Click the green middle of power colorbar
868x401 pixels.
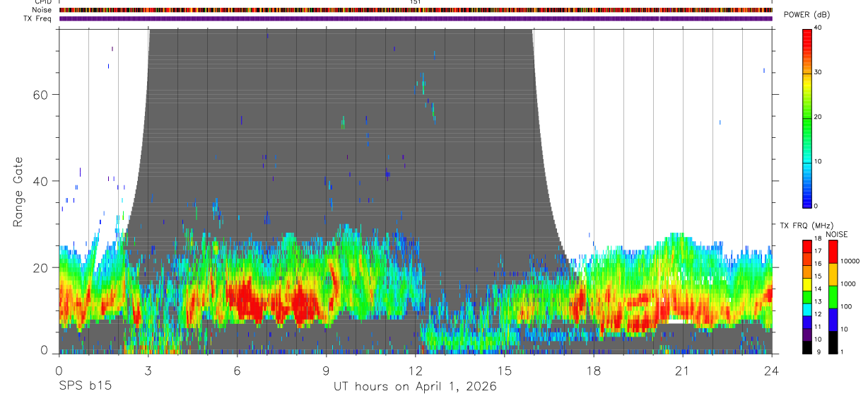click(x=807, y=117)
